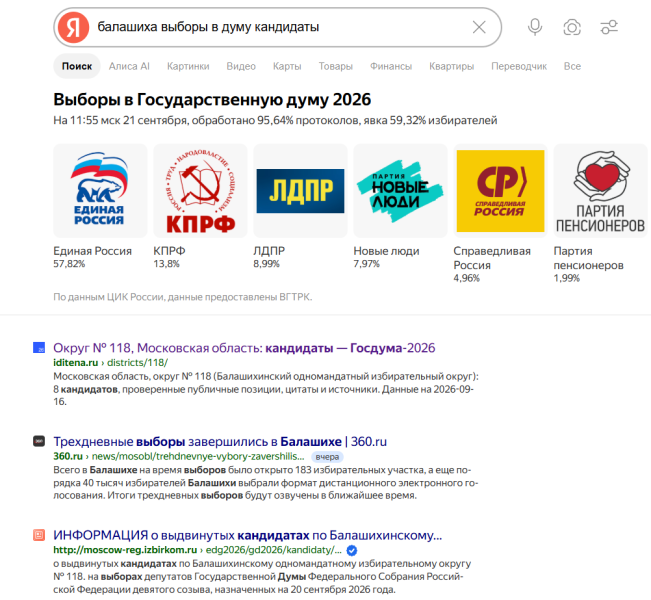Clear the search query with the X icon

[x=479, y=27]
